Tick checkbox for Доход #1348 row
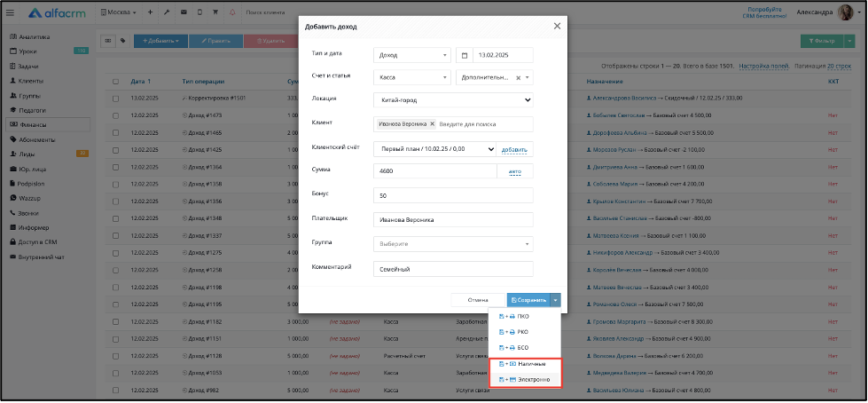The image size is (868, 403). (115, 218)
